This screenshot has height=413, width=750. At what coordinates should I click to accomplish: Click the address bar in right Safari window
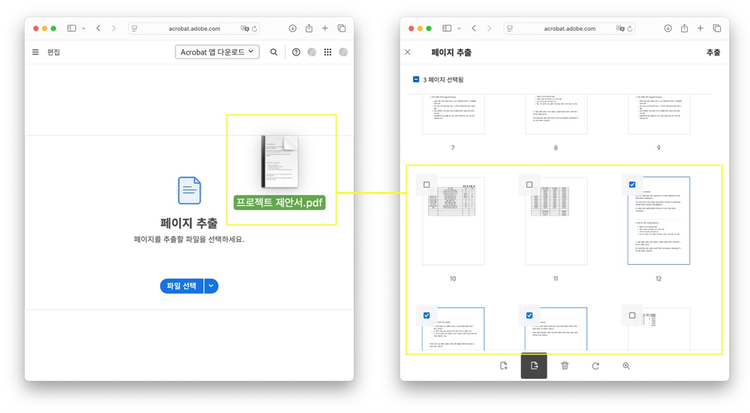point(570,29)
